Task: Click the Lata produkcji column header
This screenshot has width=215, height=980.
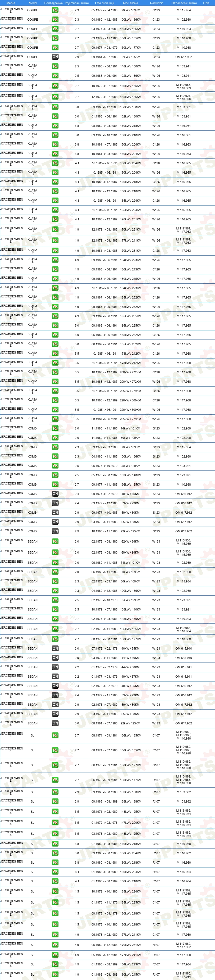Action: coord(104,3)
